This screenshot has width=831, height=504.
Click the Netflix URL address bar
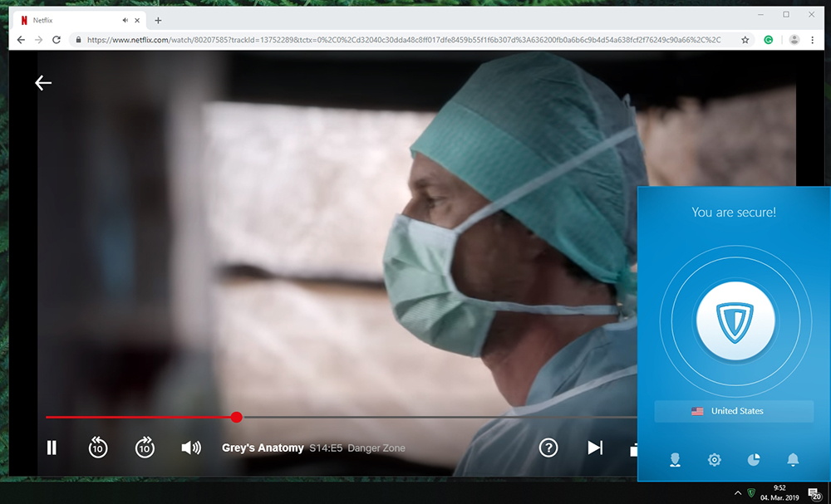point(404,40)
